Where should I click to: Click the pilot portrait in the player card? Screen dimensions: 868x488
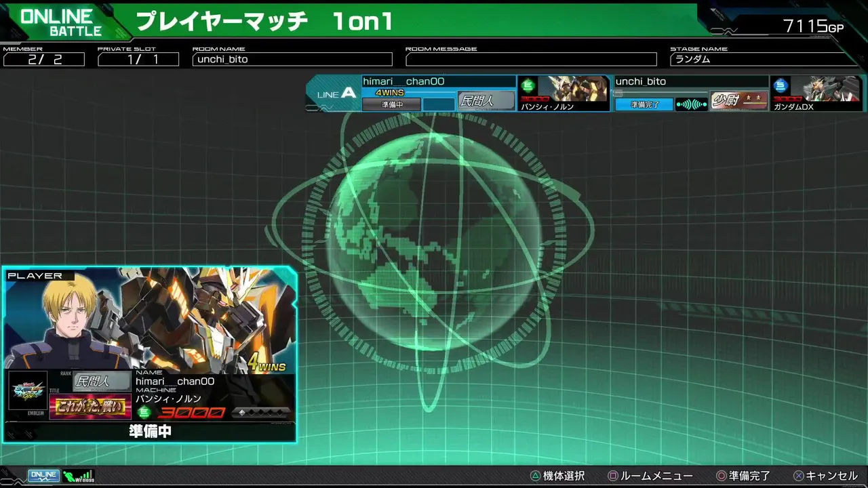71,322
